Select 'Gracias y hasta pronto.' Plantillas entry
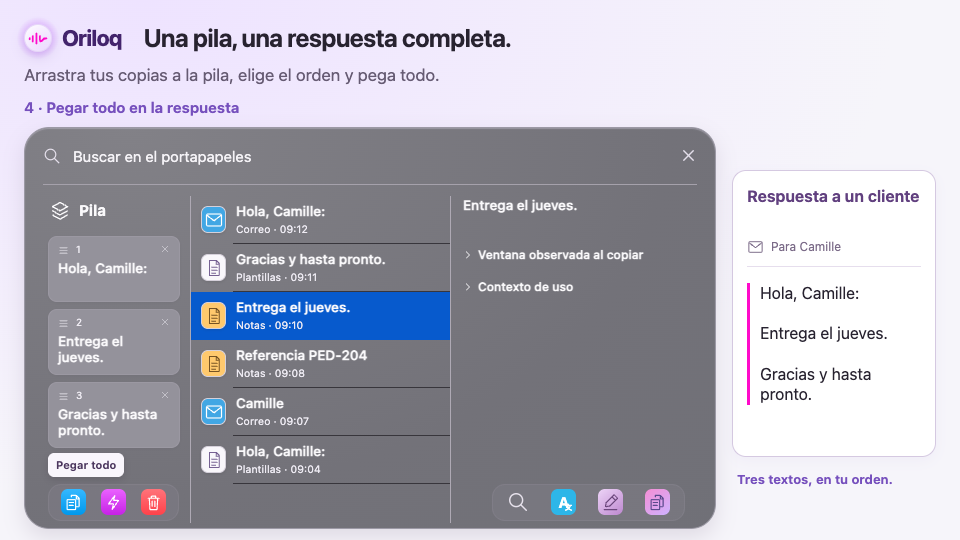 [321, 268]
